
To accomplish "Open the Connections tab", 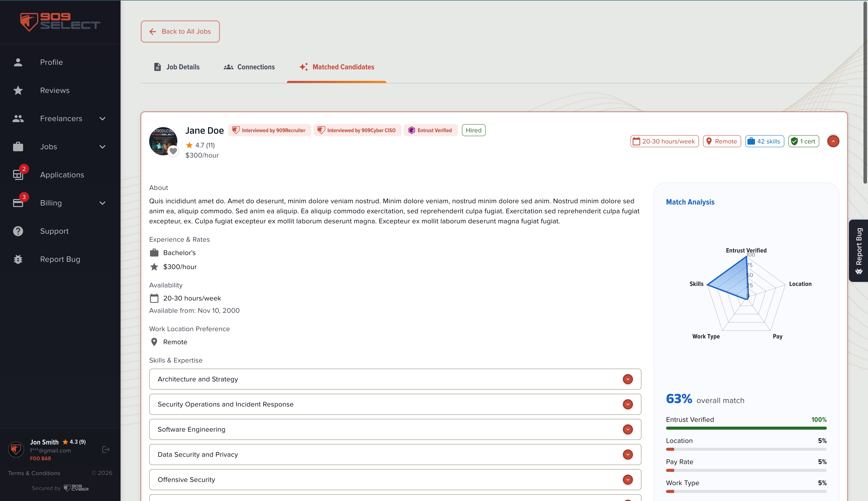I will pos(249,67).
